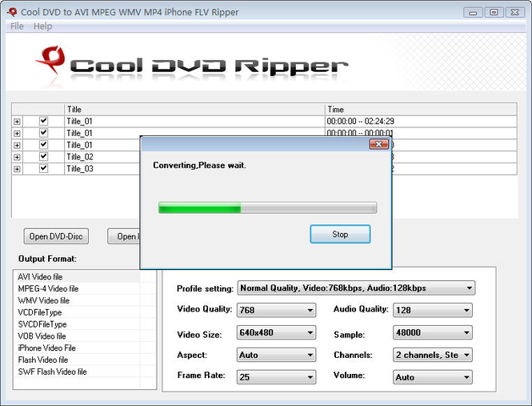Viewport: 532px width, 406px height.
Task: Open the Channels dropdown
Action: (433, 355)
